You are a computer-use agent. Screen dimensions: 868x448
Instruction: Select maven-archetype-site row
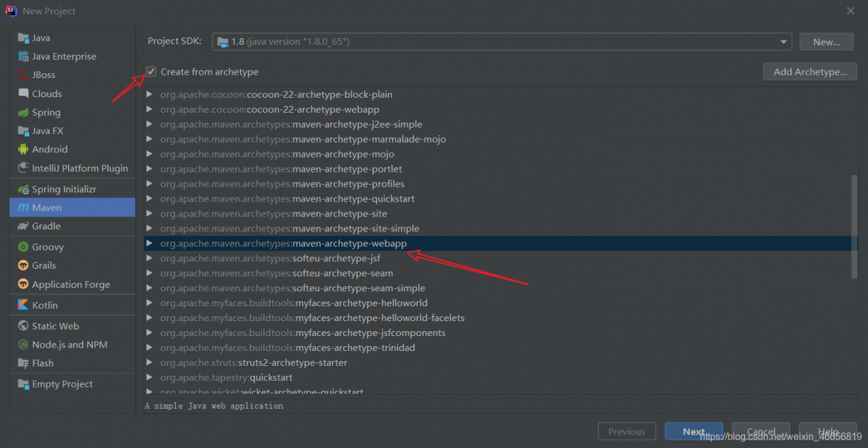pyautogui.click(x=500, y=214)
